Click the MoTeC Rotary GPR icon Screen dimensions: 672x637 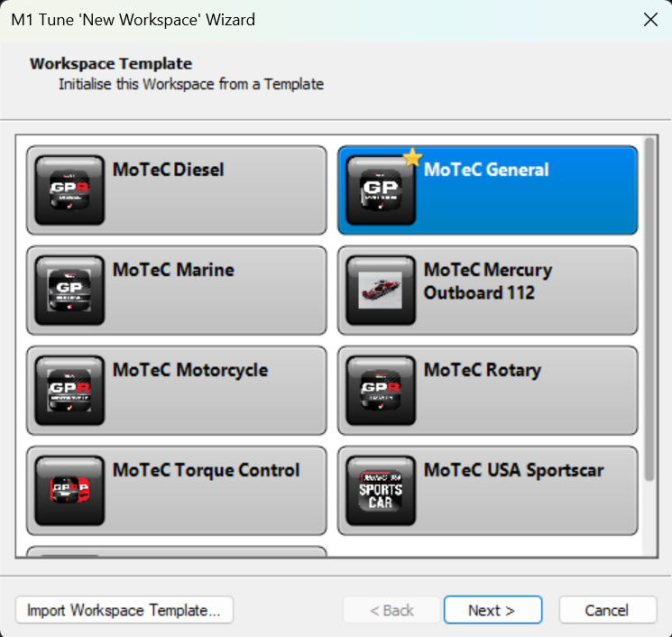point(381,391)
